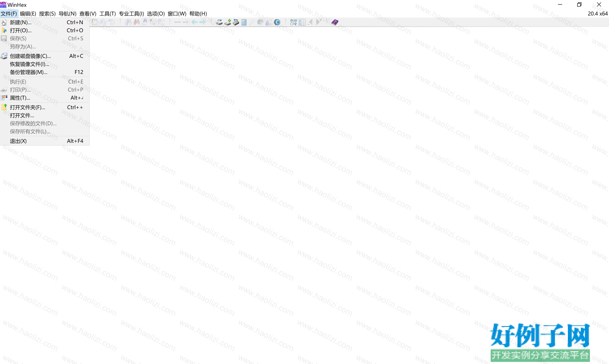Choose 打开文件... menu entry
Image resolution: width=609 pixels, height=364 pixels.
tap(45, 115)
